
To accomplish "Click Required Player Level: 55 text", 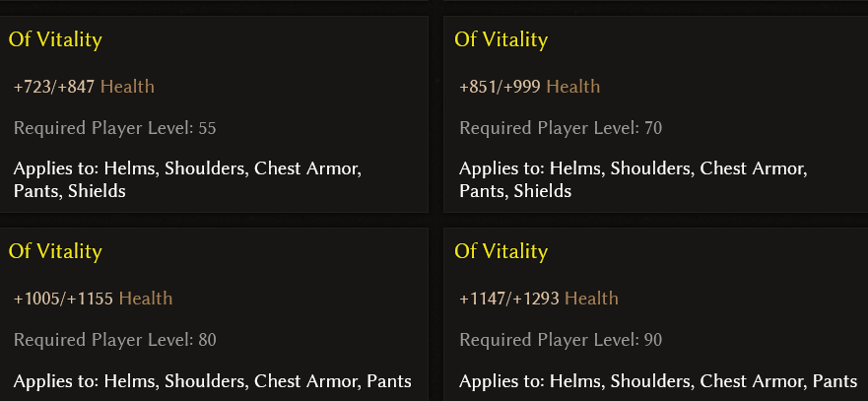I will [114, 128].
